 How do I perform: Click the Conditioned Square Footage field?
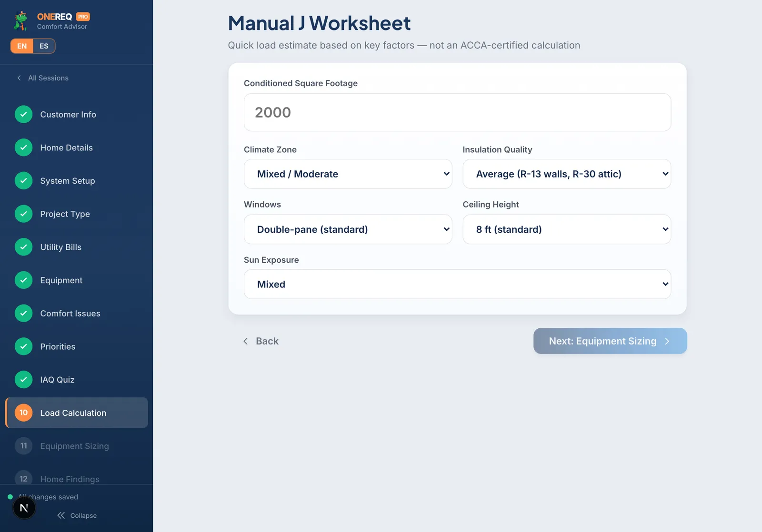[x=457, y=112]
